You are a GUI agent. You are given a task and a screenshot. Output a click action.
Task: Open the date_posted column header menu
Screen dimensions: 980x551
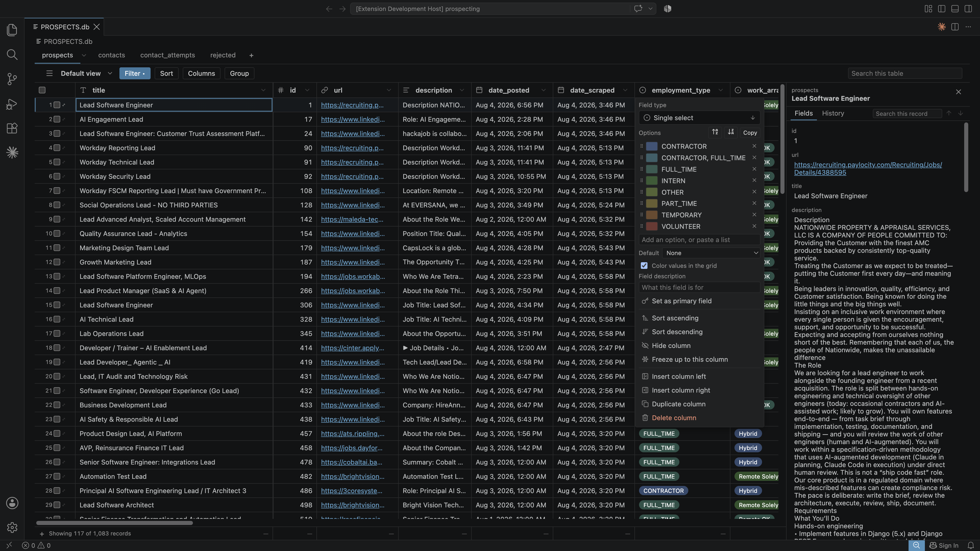pos(543,90)
